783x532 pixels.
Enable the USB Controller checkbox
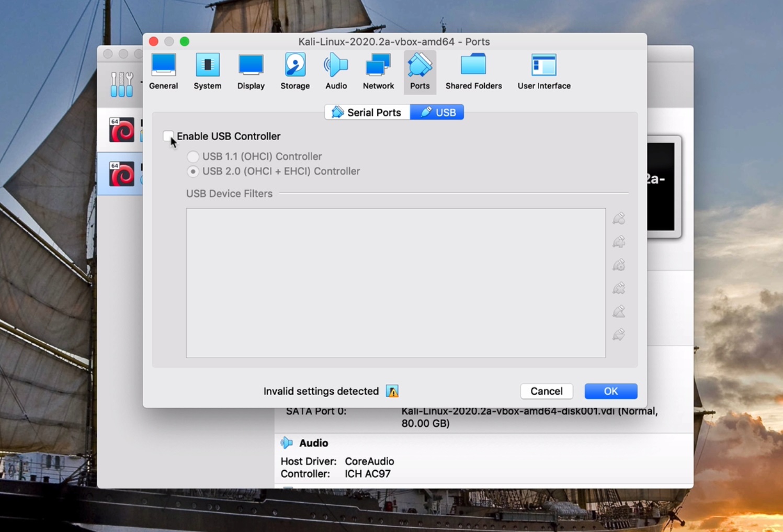point(168,136)
